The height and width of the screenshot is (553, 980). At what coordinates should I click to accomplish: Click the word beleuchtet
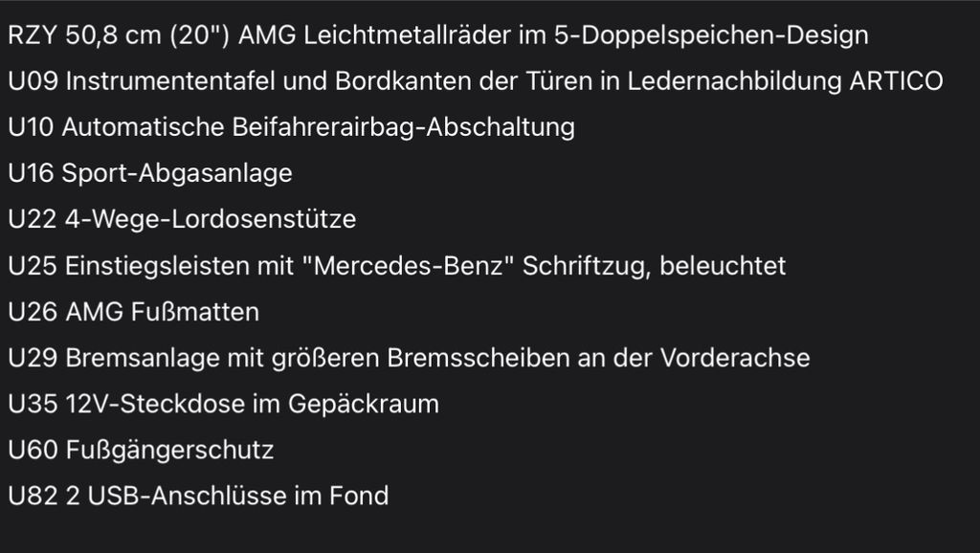click(723, 266)
